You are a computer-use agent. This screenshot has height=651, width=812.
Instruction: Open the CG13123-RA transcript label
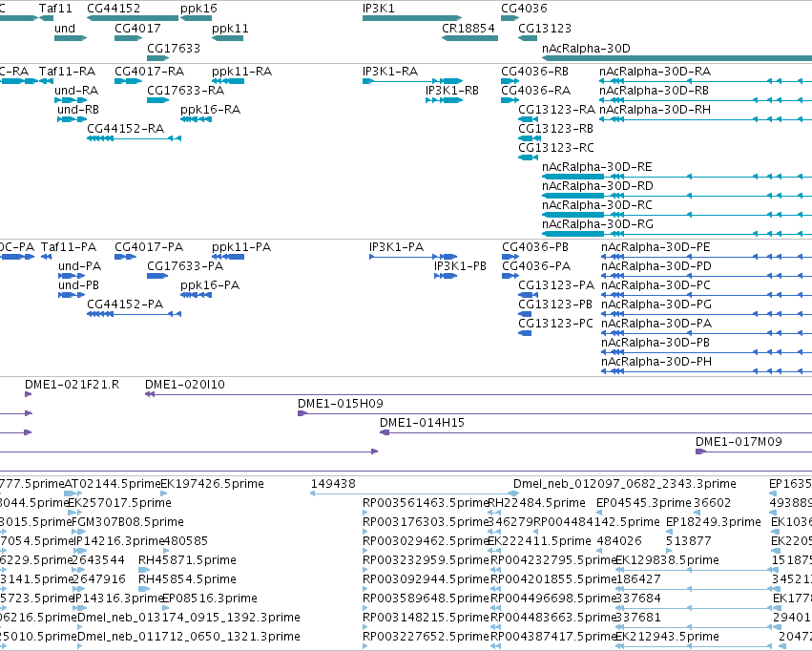click(x=556, y=110)
